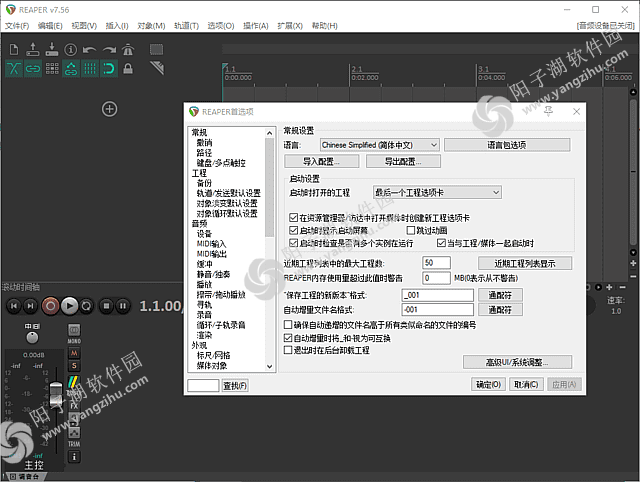Mute master track with M button
640x482 pixels.
click(x=74, y=353)
